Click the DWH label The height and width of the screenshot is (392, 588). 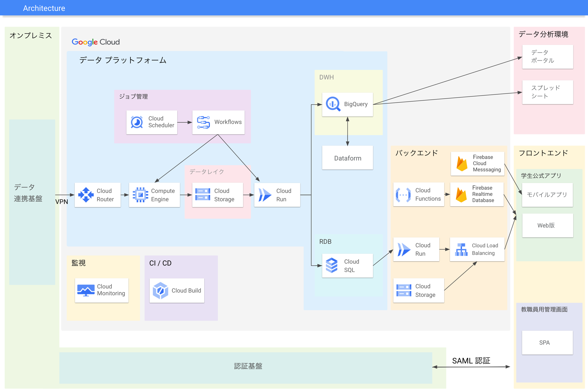(326, 77)
